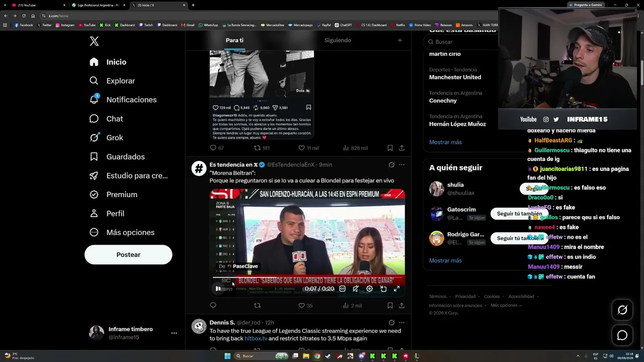Open Premium in the sidebar
The height and width of the screenshot is (362, 644).
113,195
